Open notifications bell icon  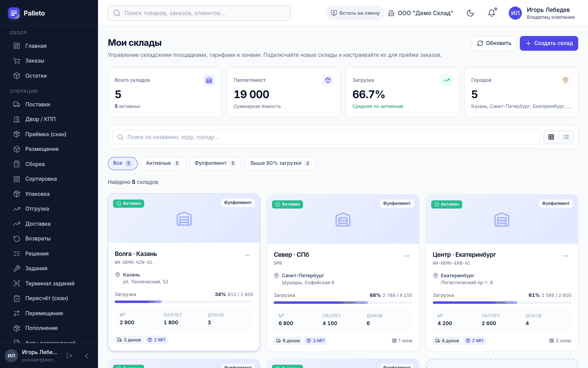[x=492, y=13]
